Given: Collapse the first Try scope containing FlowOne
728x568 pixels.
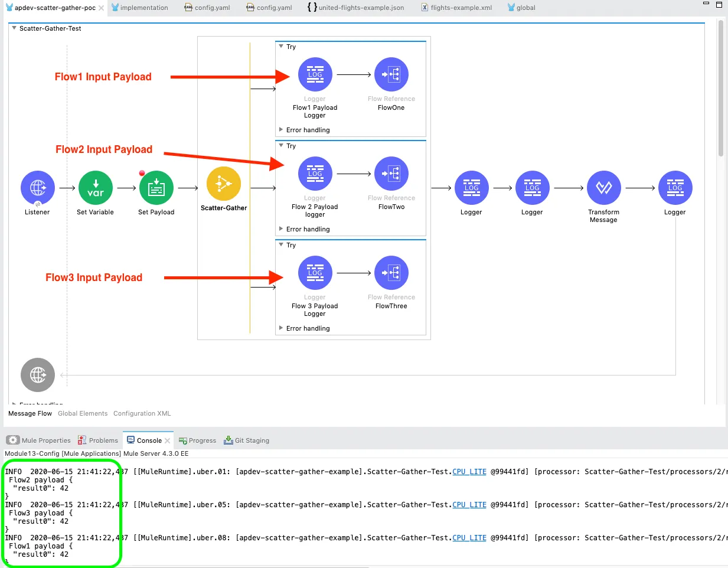Looking at the screenshot, I should click(x=281, y=46).
